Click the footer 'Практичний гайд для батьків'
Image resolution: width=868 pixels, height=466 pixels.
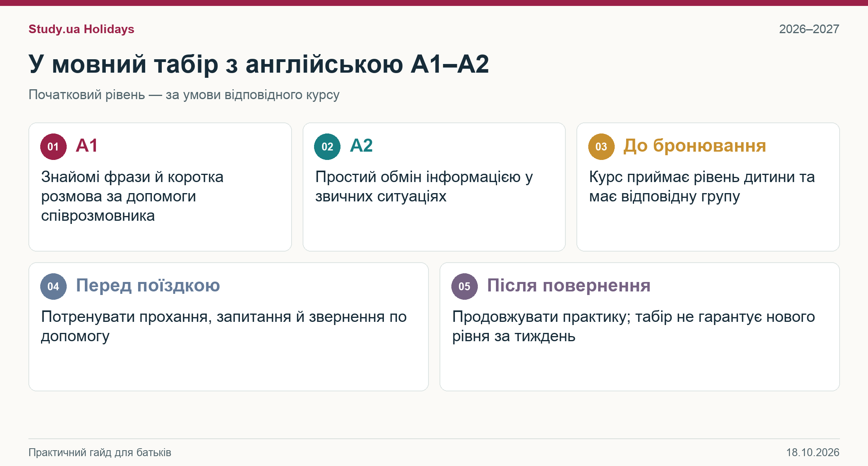point(100,453)
